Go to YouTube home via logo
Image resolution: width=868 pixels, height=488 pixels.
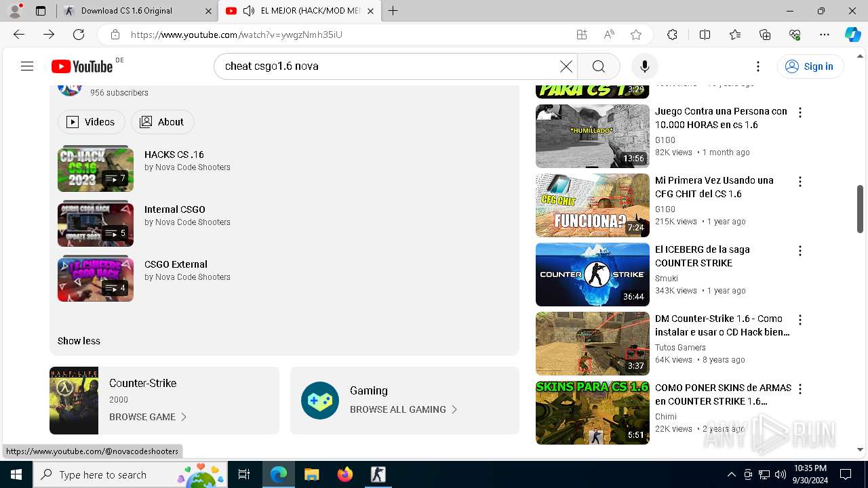point(82,66)
